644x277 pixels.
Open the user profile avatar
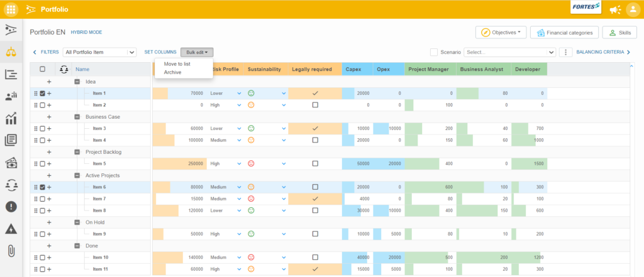[x=633, y=9]
